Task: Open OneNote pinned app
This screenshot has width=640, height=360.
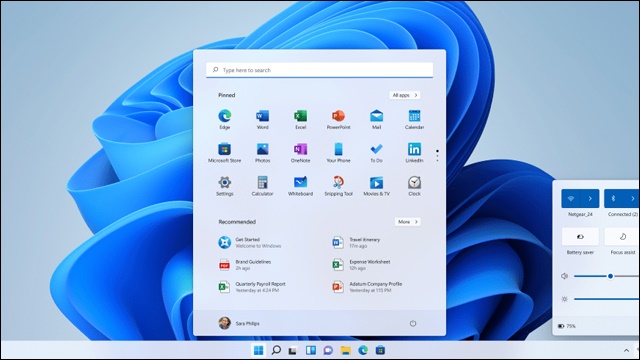Action: pos(300,153)
